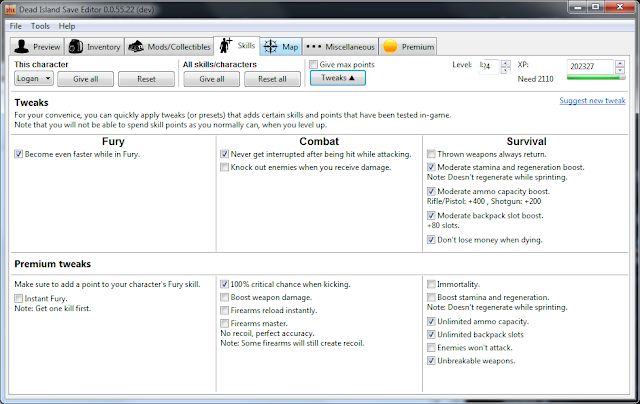
Task: Click the Premium gold coin icon
Action: click(x=390, y=46)
